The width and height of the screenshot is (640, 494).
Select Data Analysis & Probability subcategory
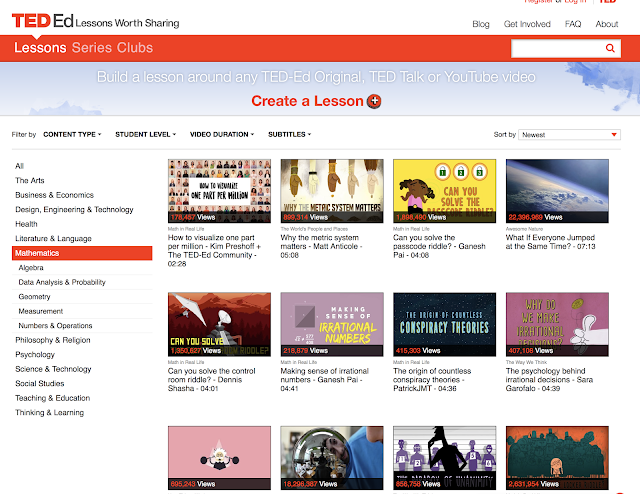(62, 282)
